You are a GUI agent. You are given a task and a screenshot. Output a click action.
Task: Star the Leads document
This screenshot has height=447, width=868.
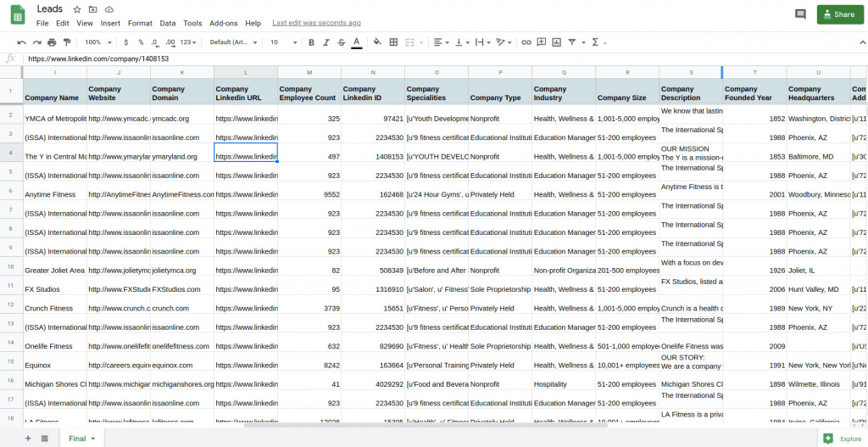pos(77,8)
